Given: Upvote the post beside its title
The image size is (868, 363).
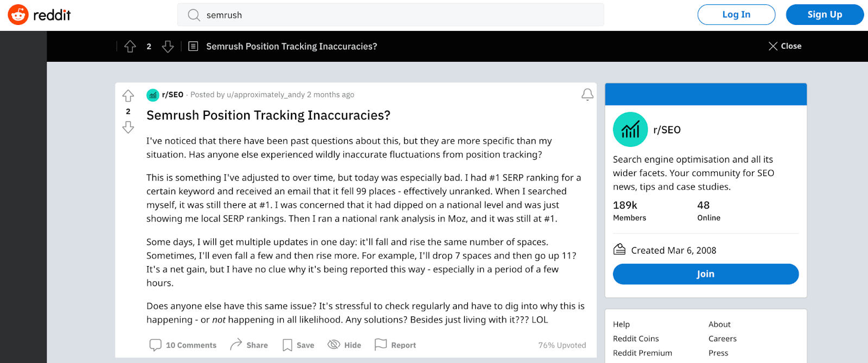Looking at the screenshot, I should click(x=128, y=96).
